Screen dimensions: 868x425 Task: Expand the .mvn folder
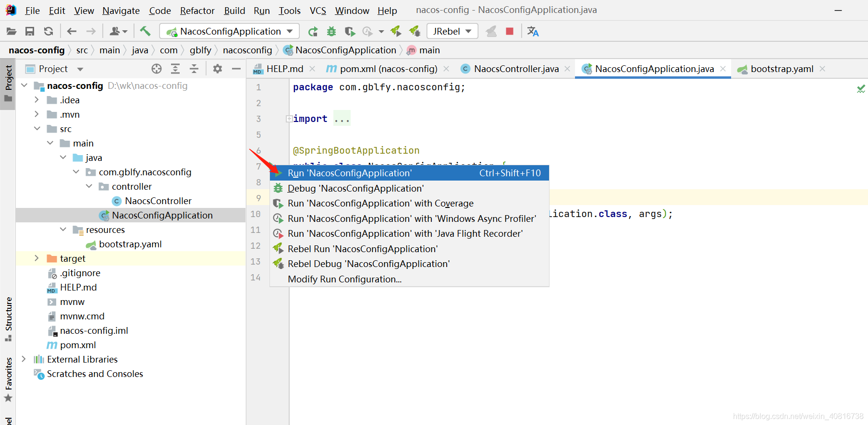pos(37,114)
